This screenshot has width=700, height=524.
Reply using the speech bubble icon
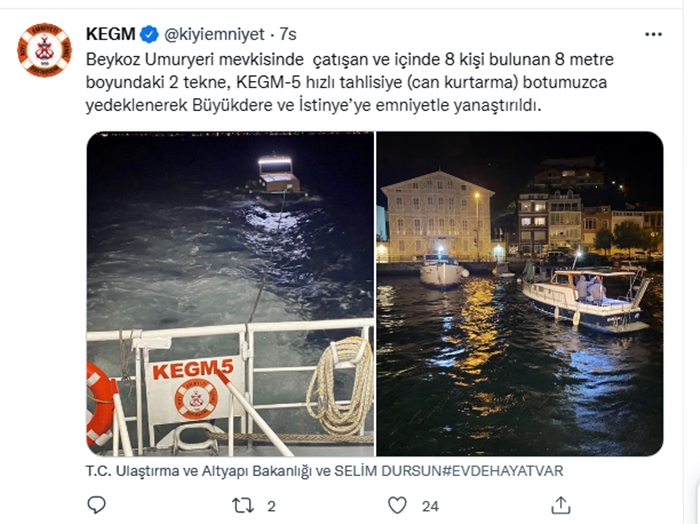click(x=96, y=505)
